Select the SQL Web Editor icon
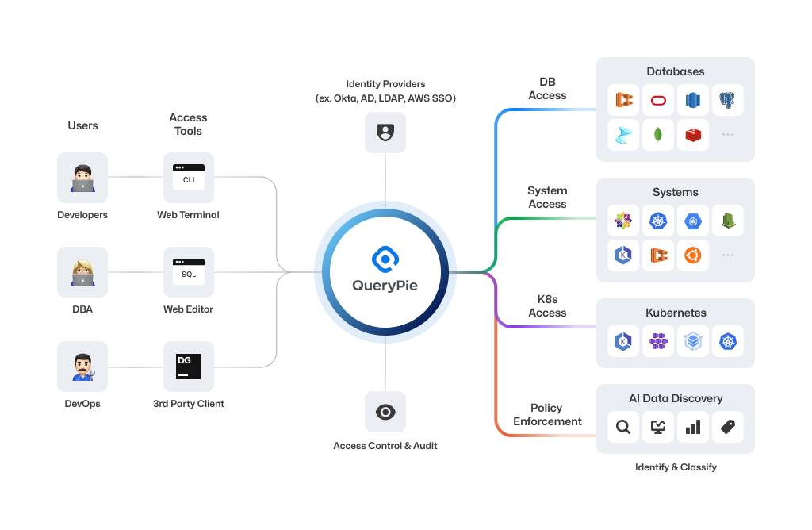Viewport: 812px width, 530px height. (x=189, y=272)
